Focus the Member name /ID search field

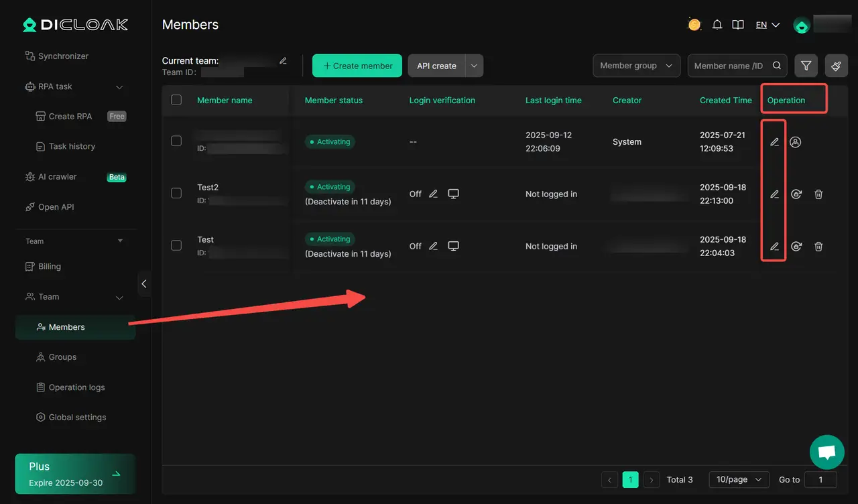point(729,66)
